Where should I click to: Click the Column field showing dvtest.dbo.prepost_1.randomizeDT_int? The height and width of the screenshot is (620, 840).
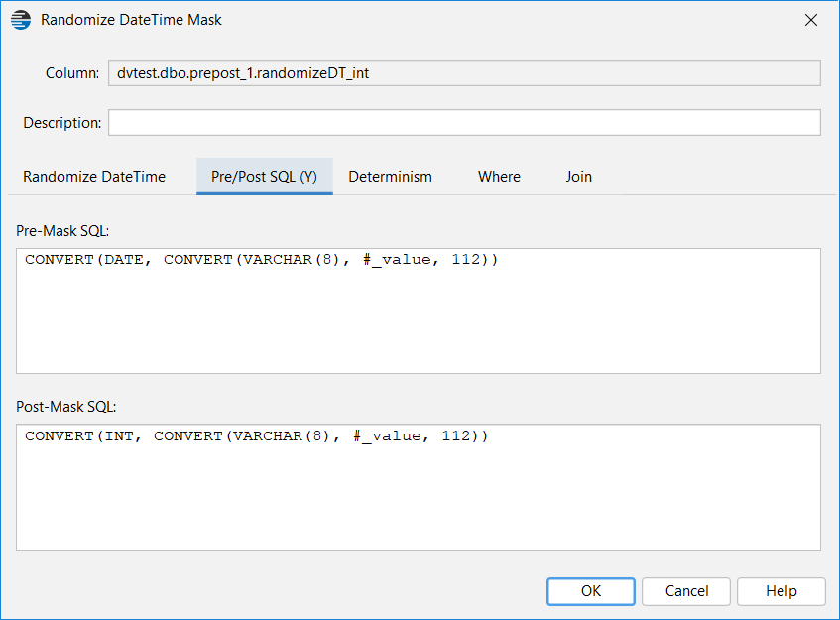tap(464, 72)
